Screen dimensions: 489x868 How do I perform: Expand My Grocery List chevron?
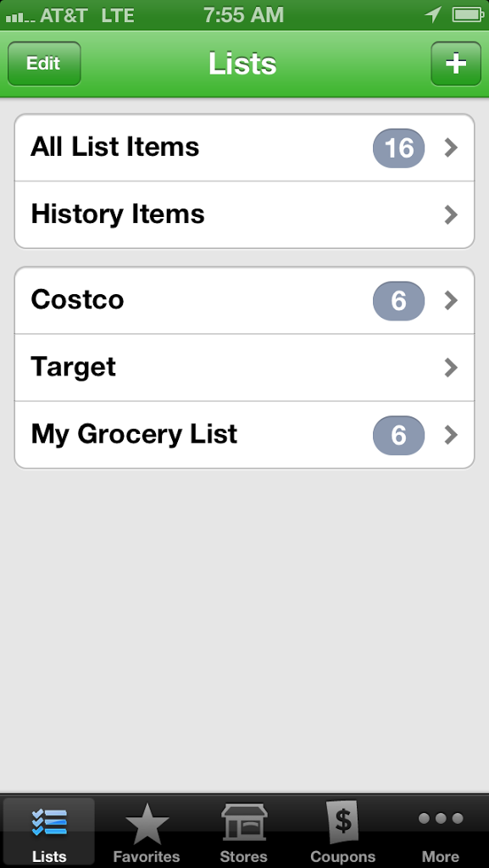[x=452, y=435]
